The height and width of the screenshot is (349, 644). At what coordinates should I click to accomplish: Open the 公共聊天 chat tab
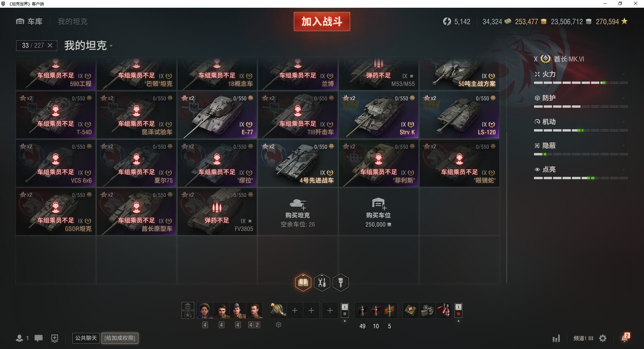click(x=86, y=338)
